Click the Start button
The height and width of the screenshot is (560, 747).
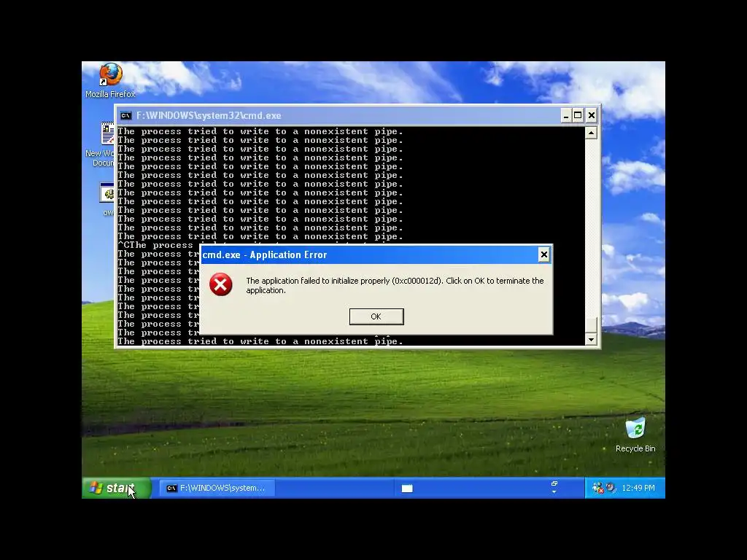117,488
